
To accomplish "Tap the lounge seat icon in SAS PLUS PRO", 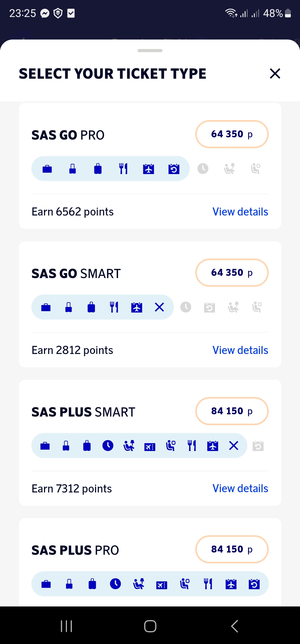I will [x=185, y=584].
